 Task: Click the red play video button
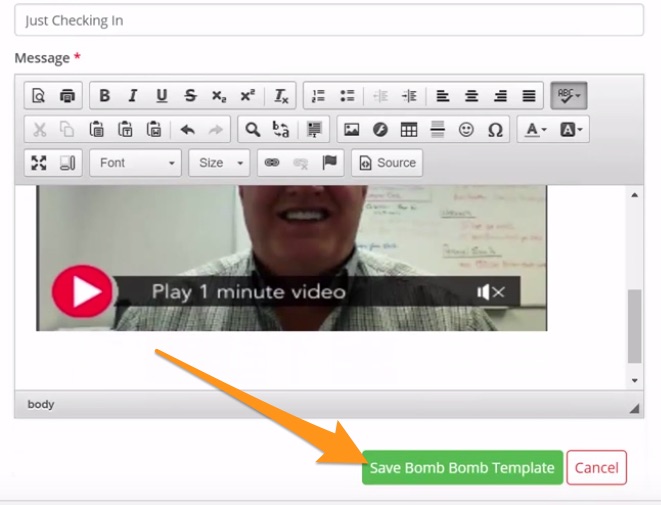(x=83, y=291)
